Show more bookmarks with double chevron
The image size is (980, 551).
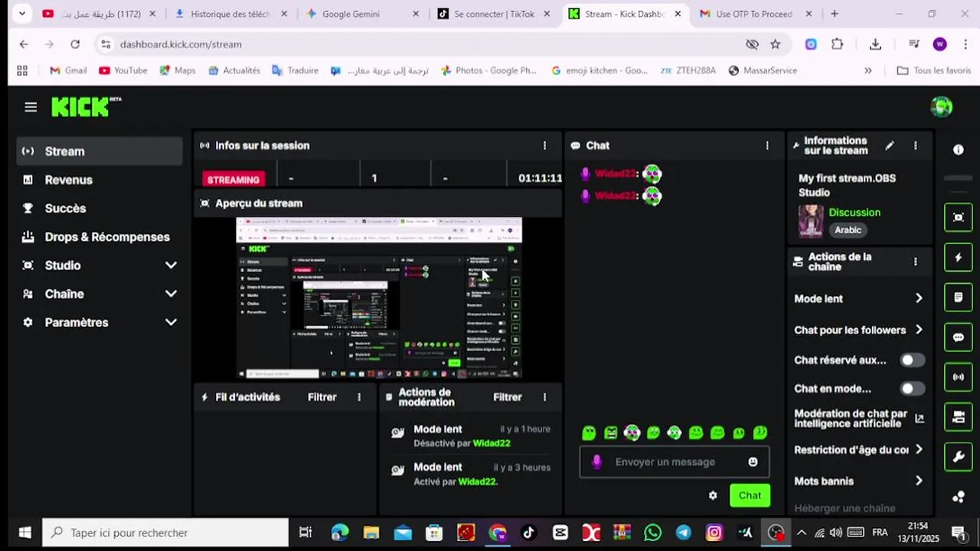coord(867,70)
